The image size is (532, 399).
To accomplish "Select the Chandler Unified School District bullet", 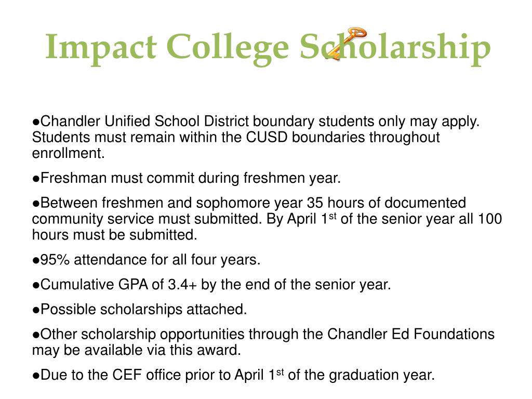I will 256,137.
